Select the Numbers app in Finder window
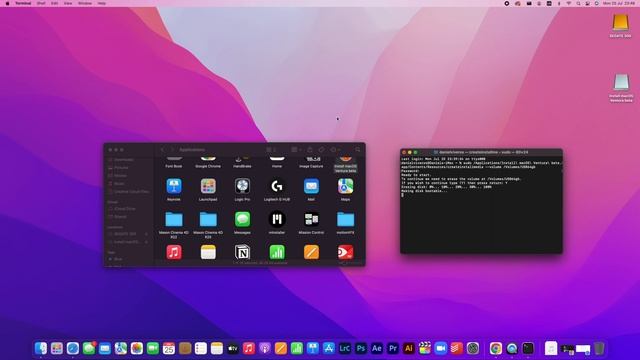The image size is (640, 360). pos(277,252)
